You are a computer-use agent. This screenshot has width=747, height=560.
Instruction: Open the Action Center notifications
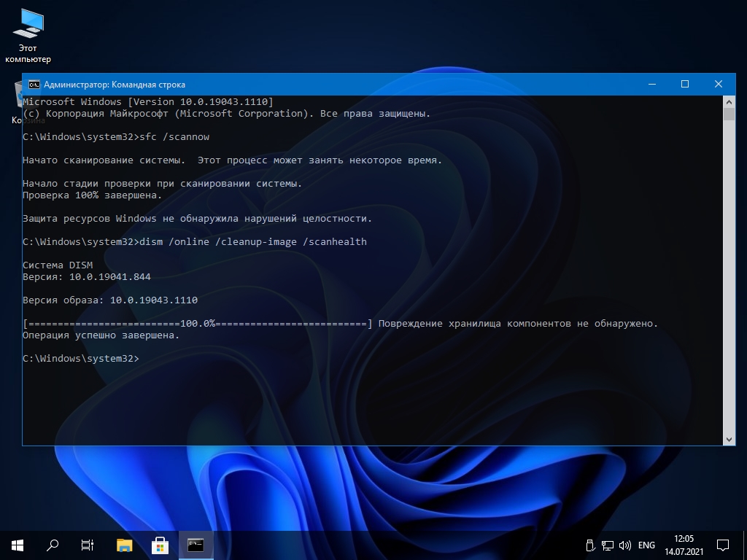point(723,545)
